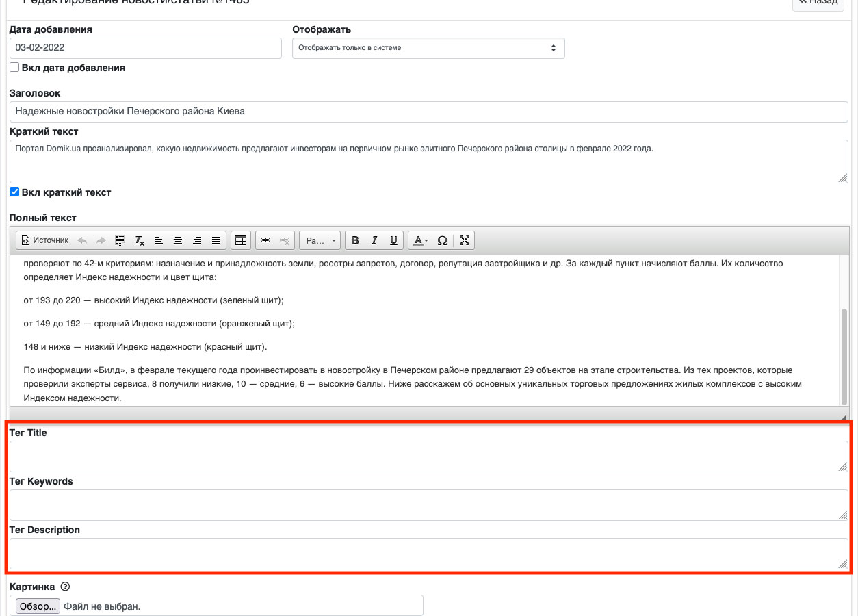The width and height of the screenshot is (858, 616).
Task: Open the text color picker
Action: pyautogui.click(x=419, y=240)
